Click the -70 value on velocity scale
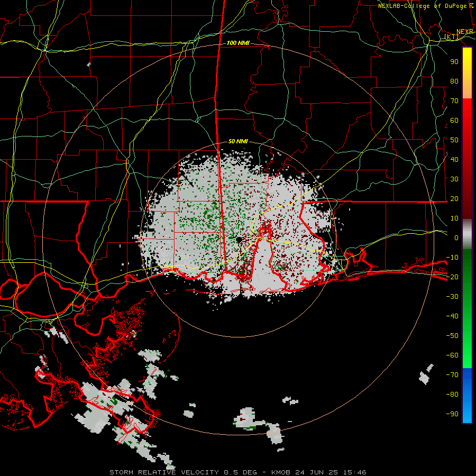 pyautogui.click(x=452, y=375)
